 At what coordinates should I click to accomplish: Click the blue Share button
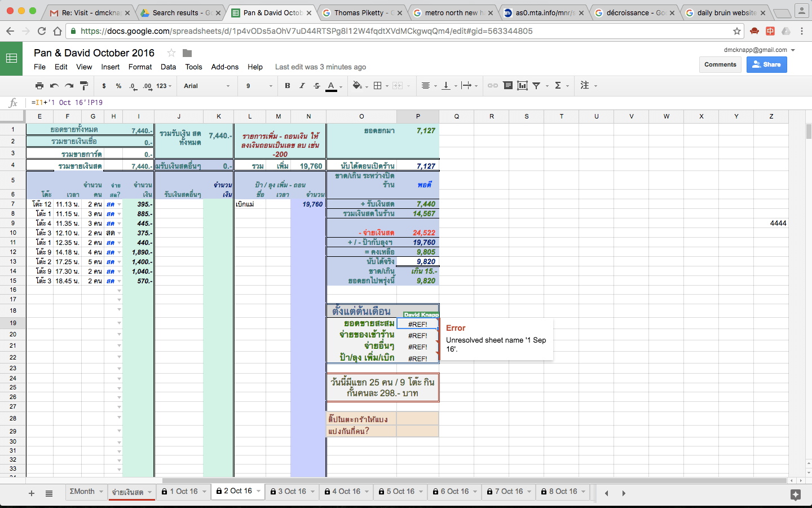click(x=766, y=64)
